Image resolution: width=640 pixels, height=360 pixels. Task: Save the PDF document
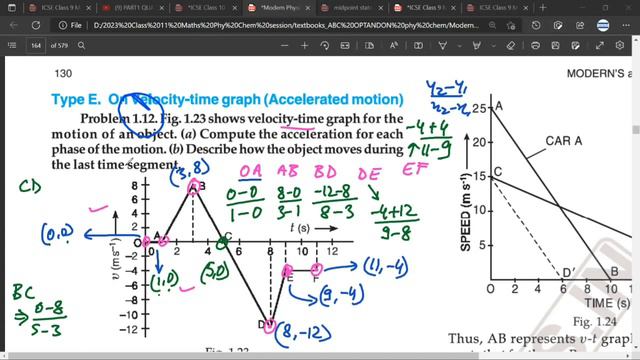point(556,45)
